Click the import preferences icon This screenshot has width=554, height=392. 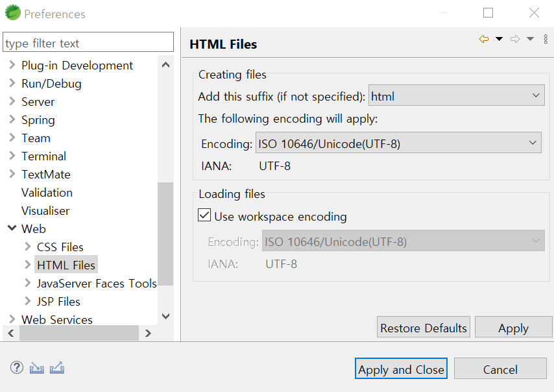[x=37, y=368]
